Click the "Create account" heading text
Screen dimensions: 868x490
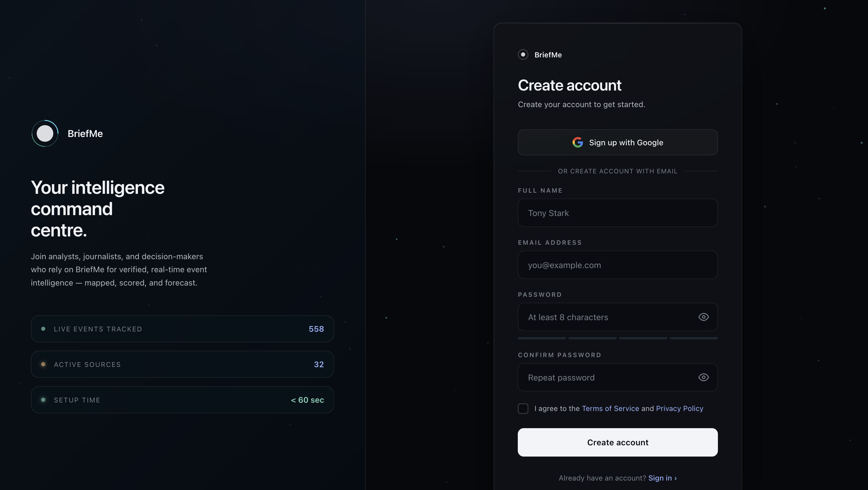point(570,85)
